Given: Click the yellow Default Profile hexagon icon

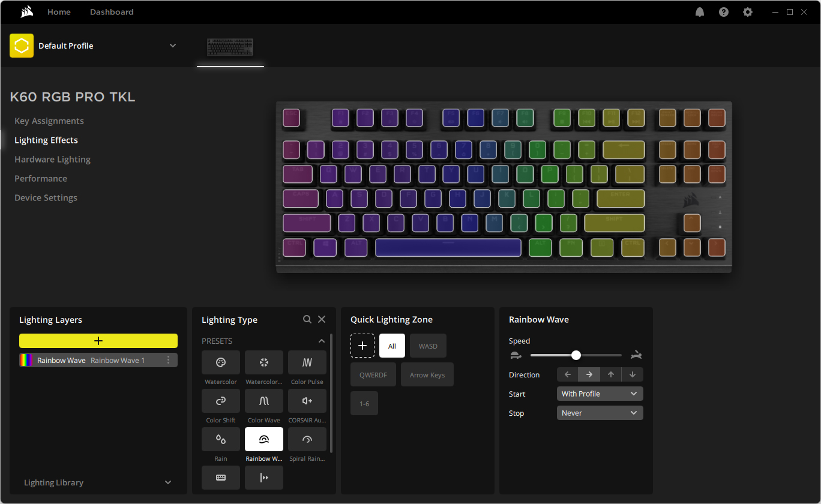Looking at the screenshot, I should [x=22, y=46].
